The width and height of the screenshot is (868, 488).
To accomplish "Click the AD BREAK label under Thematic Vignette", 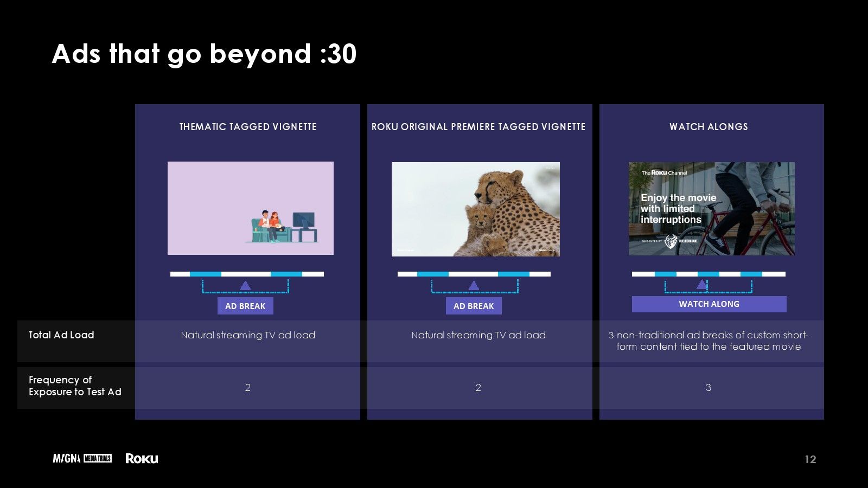I will pos(245,306).
